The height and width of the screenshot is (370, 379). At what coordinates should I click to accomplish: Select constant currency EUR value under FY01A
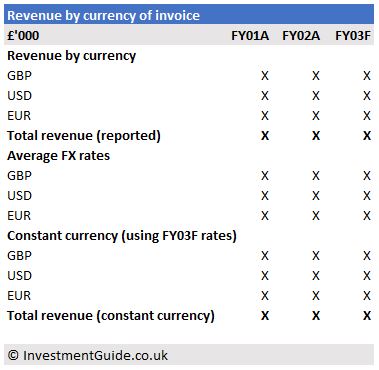pyautogui.click(x=265, y=296)
